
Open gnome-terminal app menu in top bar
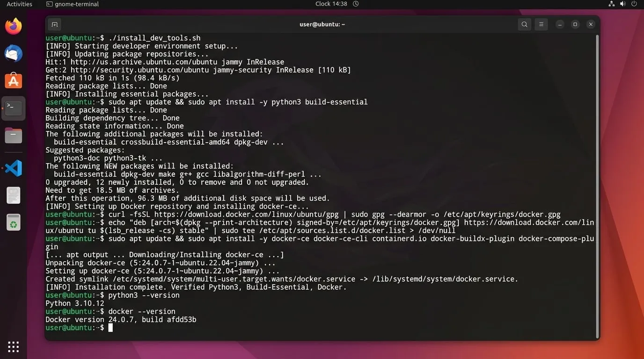click(x=73, y=4)
